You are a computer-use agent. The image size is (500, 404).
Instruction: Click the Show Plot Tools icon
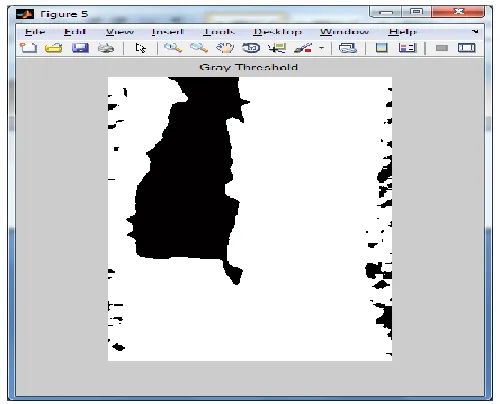467,48
